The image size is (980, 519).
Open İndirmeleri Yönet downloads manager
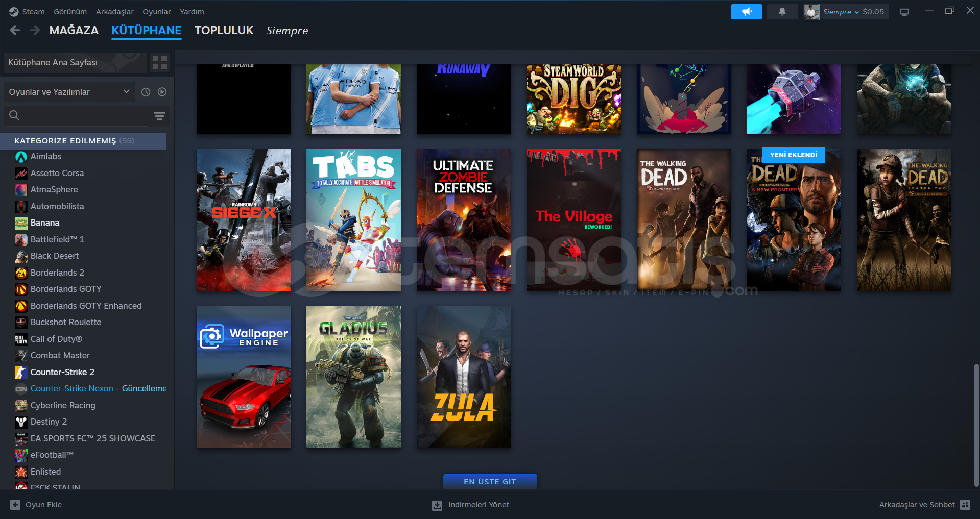tap(471, 505)
